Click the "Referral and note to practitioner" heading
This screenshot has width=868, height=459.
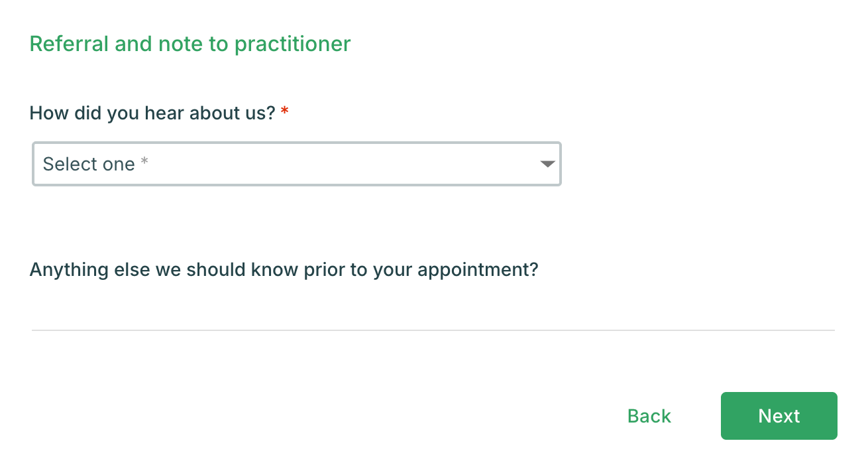point(190,44)
